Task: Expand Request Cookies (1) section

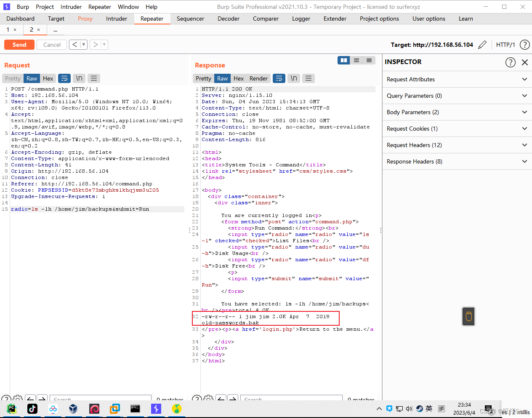Action: click(x=457, y=129)
